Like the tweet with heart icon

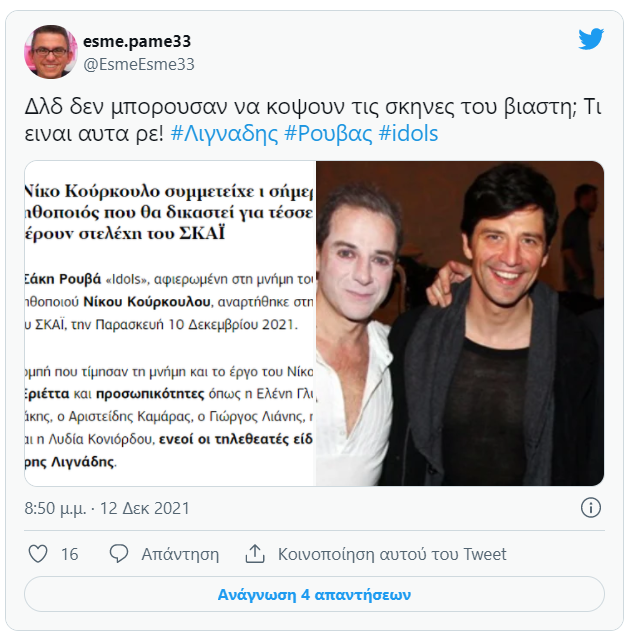pos(38,554)
